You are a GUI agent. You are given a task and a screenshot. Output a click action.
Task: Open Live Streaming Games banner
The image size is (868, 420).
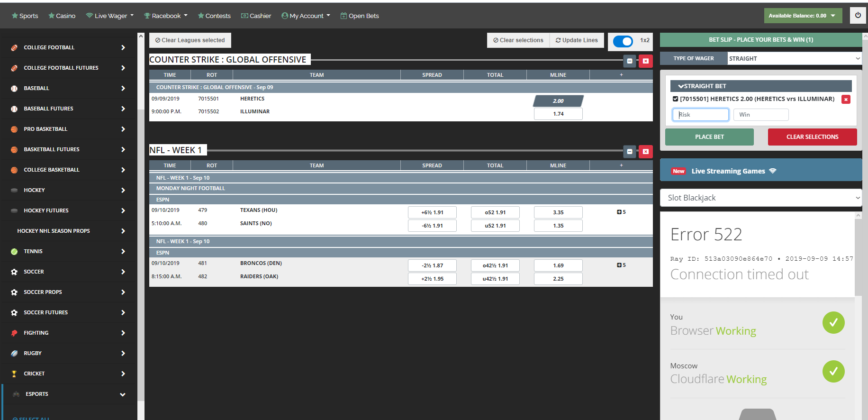[761, 171]
